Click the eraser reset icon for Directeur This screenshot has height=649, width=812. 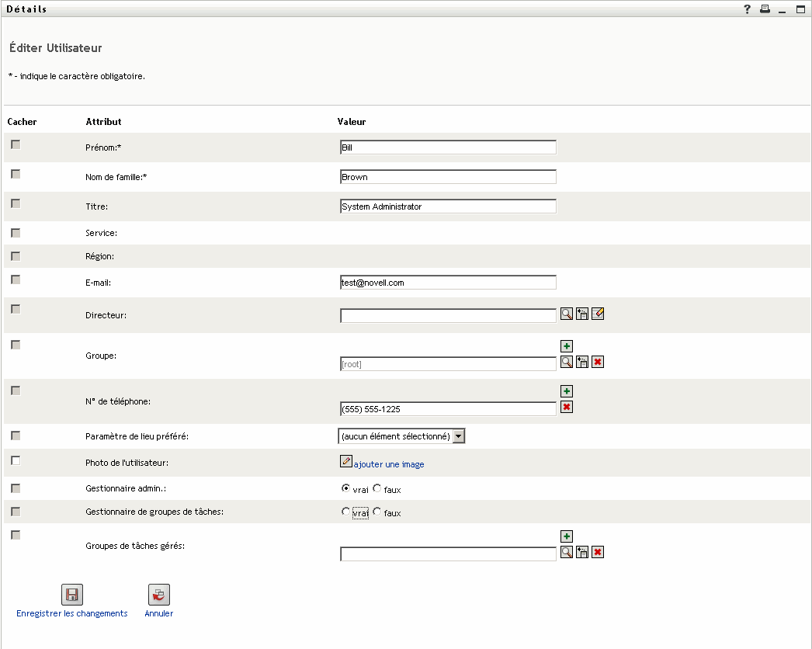coord(598,314)
